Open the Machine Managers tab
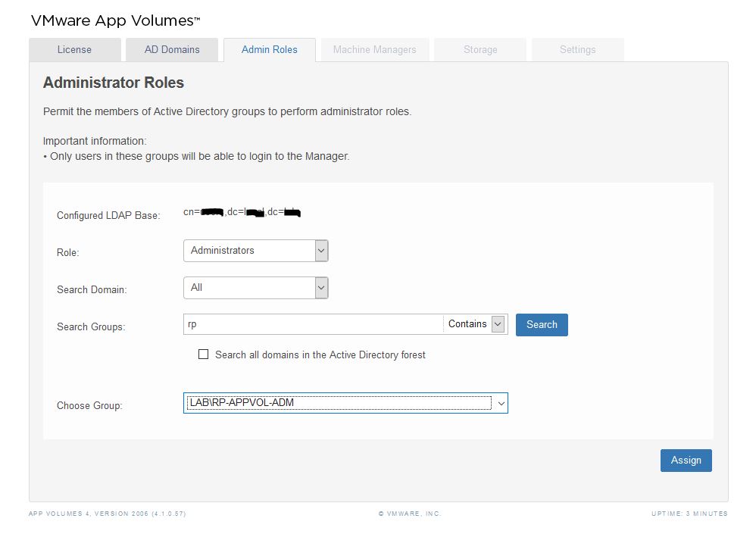The width and height of the screenshot is (756, 556). click(x=375, y=50)
